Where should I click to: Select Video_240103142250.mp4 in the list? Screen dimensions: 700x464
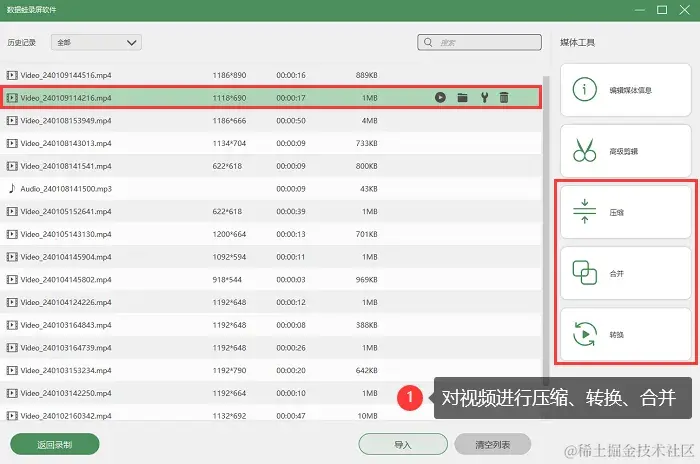pos(271,393)
